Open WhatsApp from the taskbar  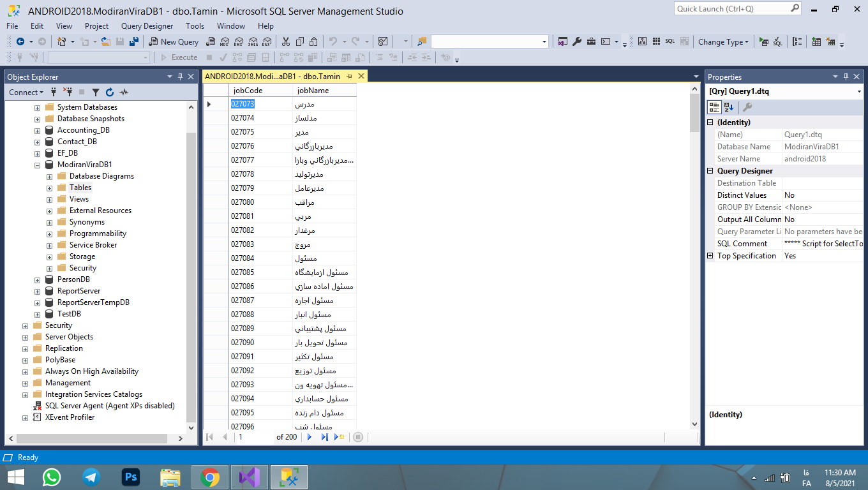52,477
